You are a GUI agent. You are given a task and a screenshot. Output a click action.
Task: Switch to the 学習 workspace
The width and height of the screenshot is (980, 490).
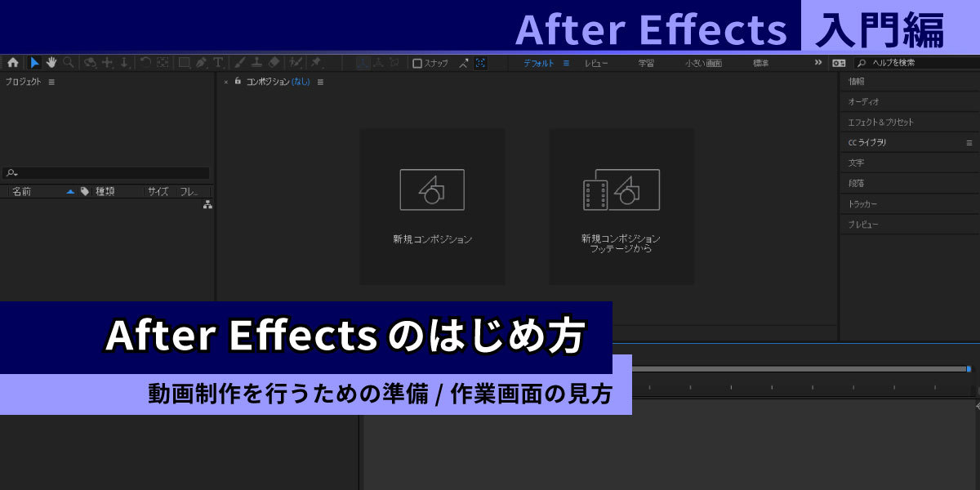(x=646, y=63)
